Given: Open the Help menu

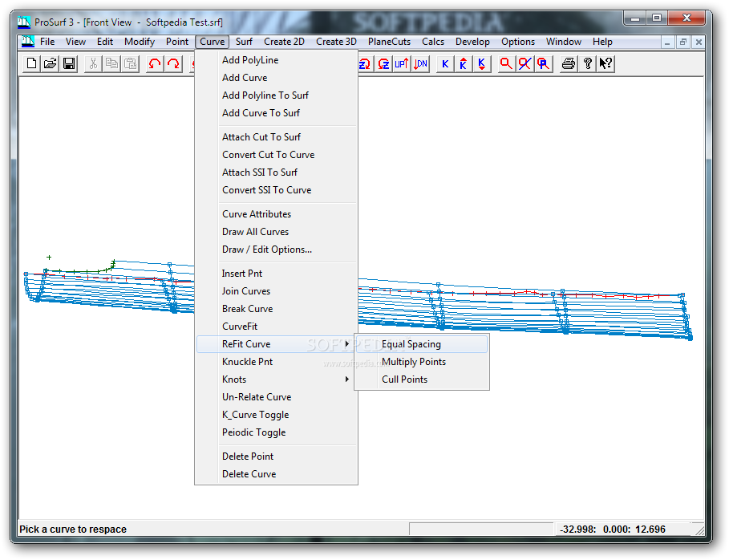Looking at the screenshot, I should pos(602,42).
